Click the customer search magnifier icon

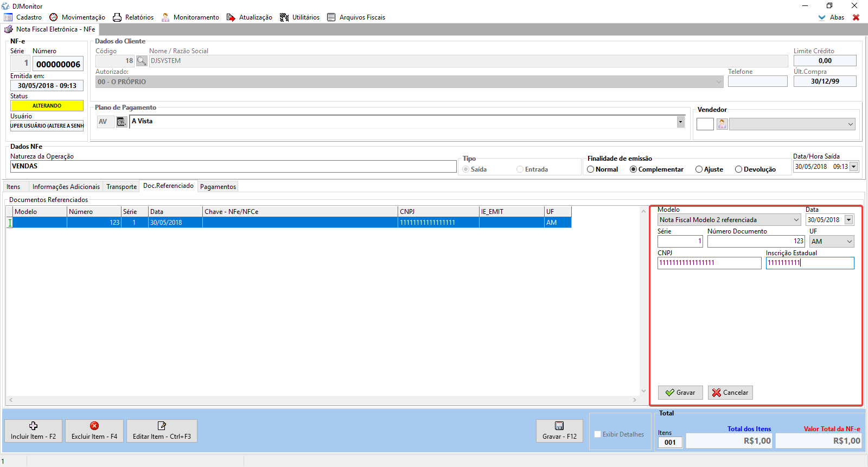click(142, 61)
